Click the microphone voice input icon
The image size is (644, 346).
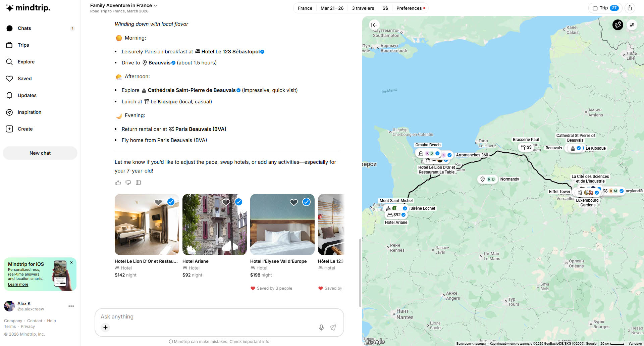tap(321, 328)
